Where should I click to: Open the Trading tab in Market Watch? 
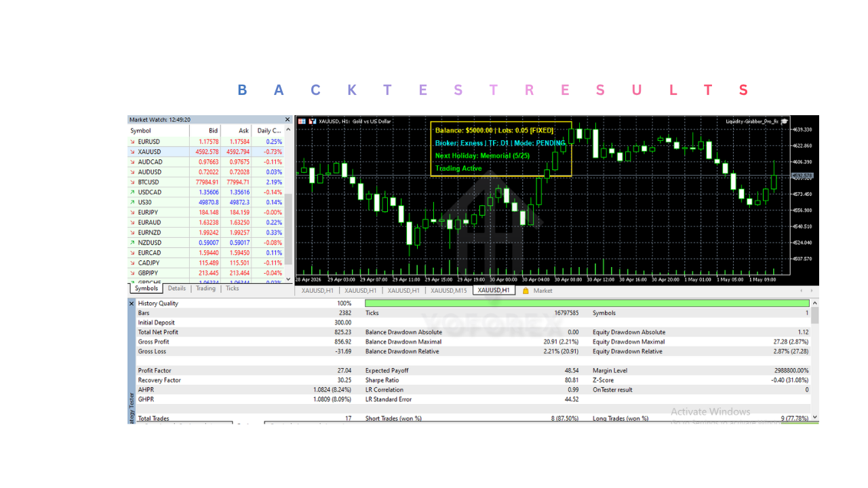[205, 289]
